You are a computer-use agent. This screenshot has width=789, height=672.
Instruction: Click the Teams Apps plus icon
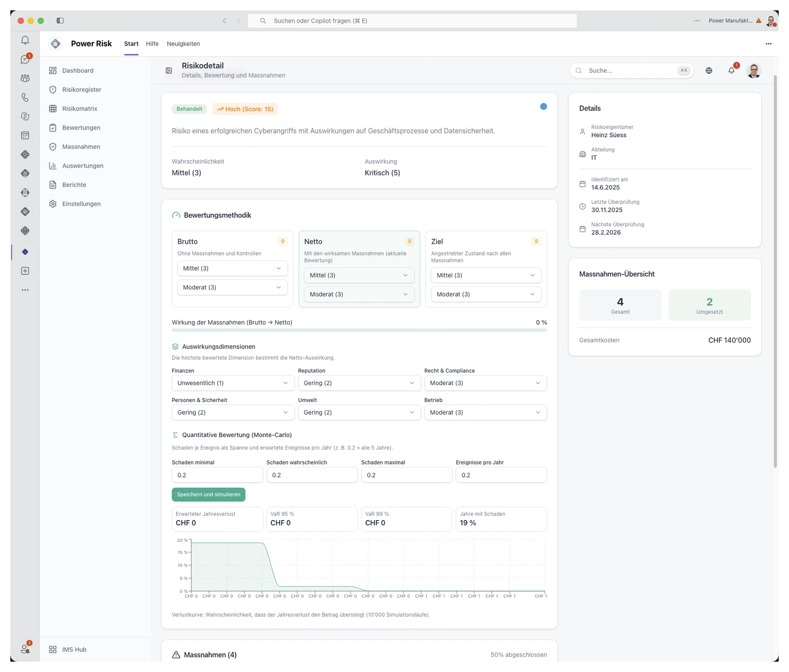tap(25, 271)
